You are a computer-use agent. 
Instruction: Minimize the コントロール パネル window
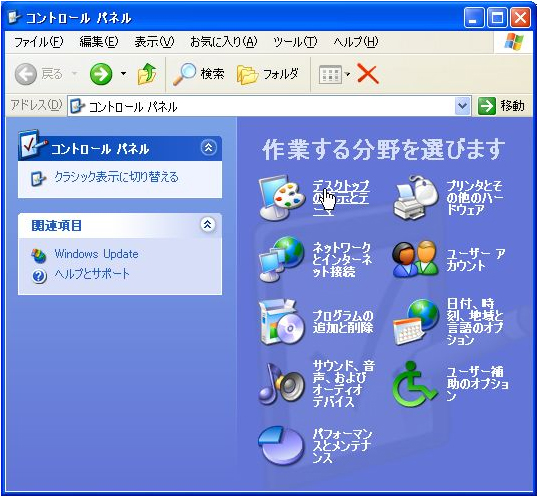(473, 17)
